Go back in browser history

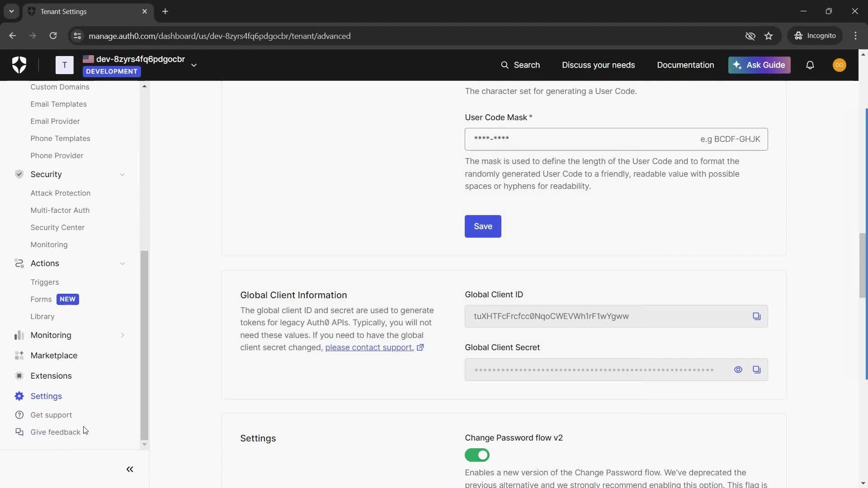[13, 36]
